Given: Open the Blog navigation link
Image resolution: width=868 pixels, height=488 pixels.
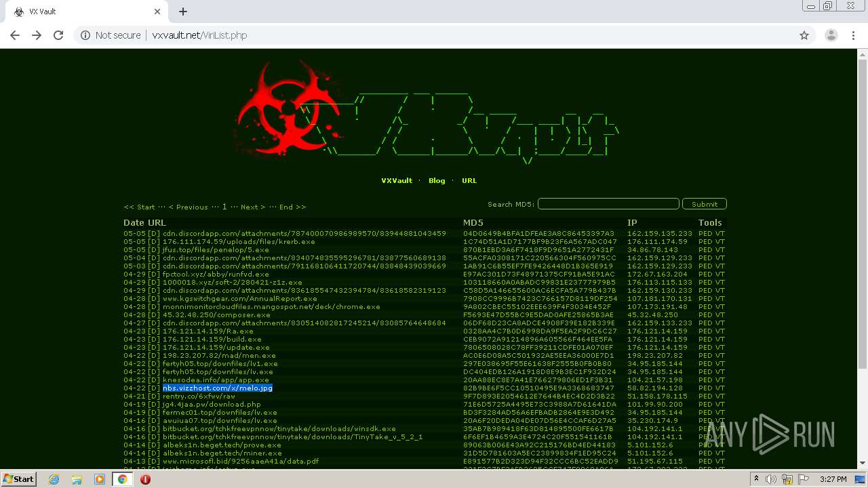Looking at the screenshot, I should pyautogui.click(x=437, y=181).
